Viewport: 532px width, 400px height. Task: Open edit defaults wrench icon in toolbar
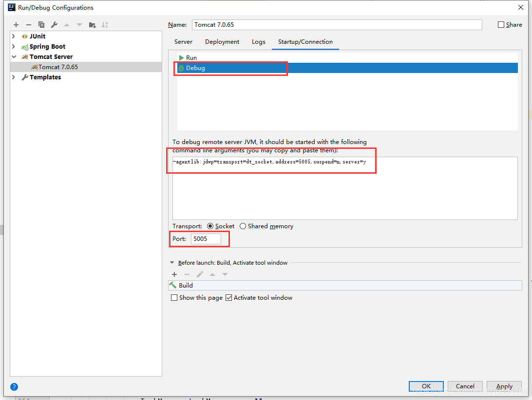click(54, 25)
